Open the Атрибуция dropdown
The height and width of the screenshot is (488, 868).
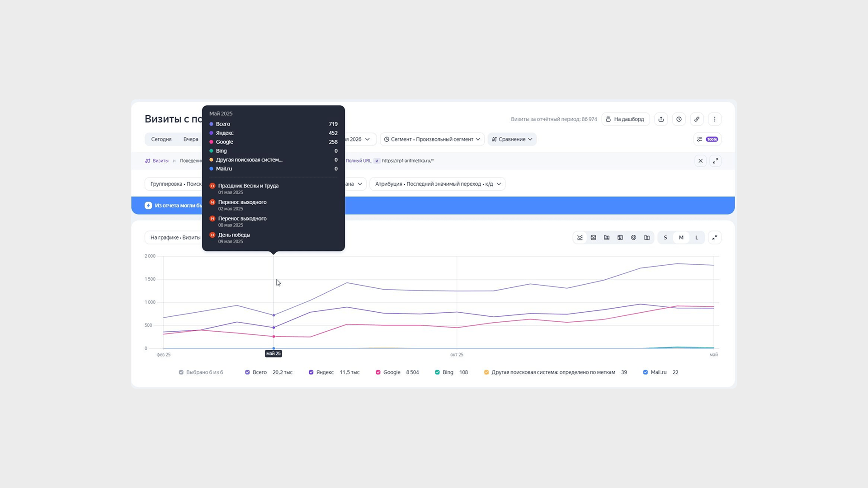click(x=438, y=184)
